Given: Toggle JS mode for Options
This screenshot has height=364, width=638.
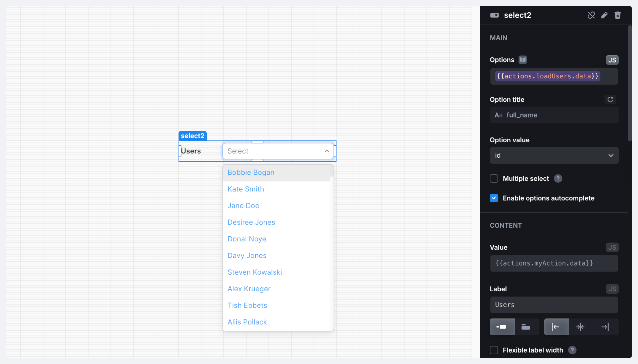Looking at the screenshot, I should pyautogui.click(x=612, y=60).
